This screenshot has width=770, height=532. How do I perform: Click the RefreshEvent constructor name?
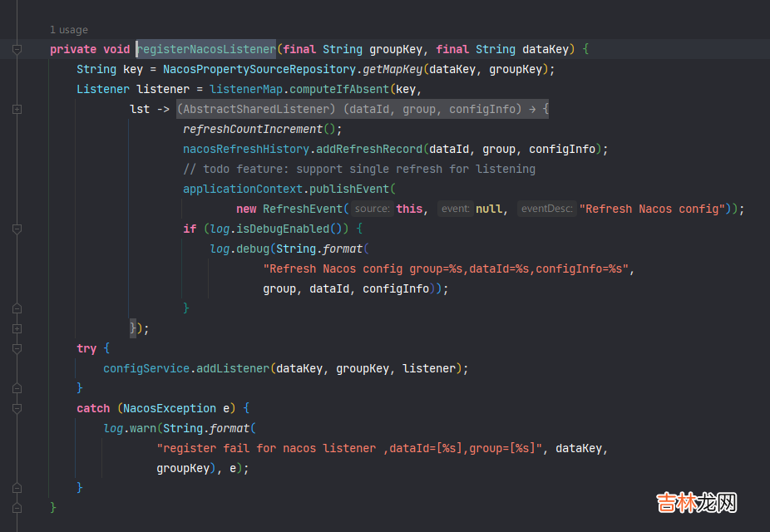click(303, 209)
